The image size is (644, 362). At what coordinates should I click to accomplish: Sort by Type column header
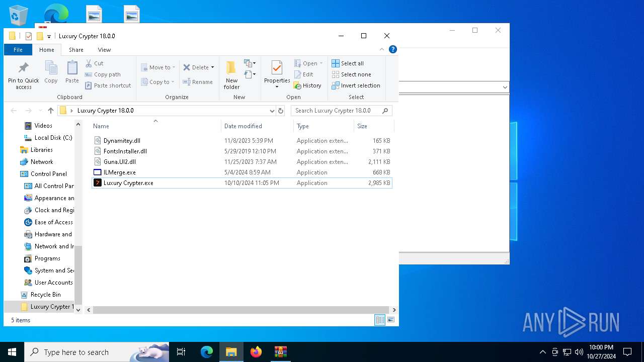(324, 126)
